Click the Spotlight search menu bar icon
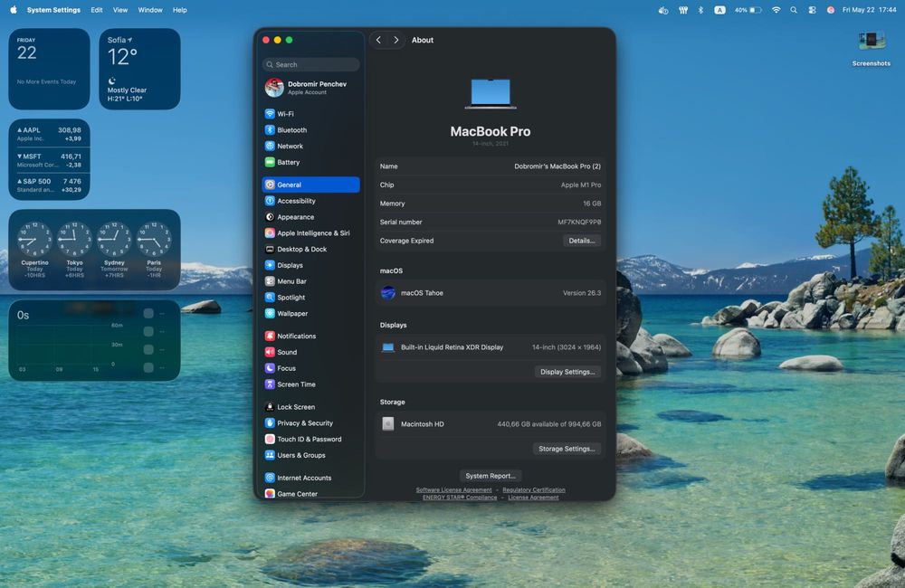The image size is (905, 588). coord(794,10)
